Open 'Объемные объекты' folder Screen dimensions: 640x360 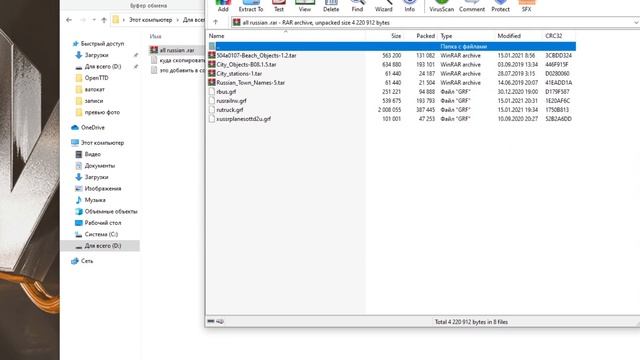coord(111,211)
